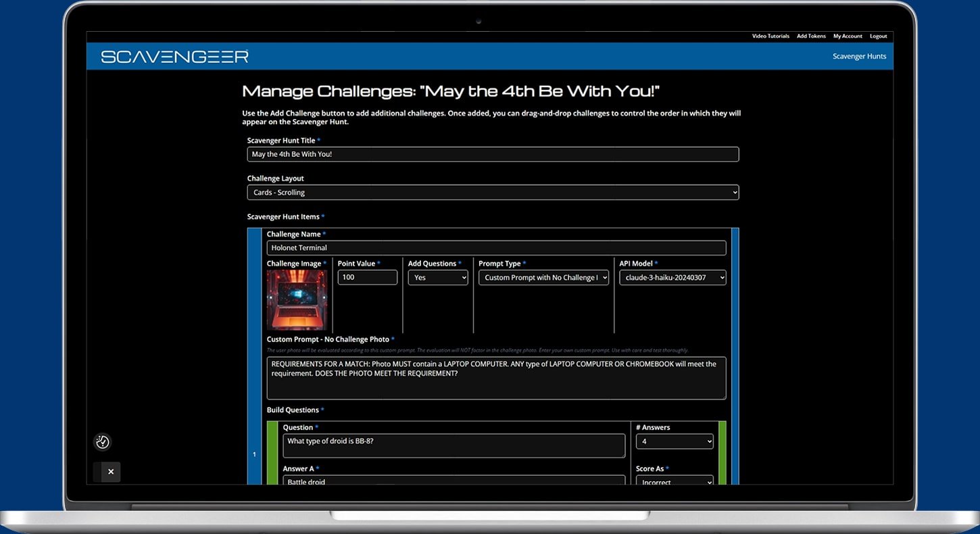Edit the Scavenger Hunt Title field

point(493,154)
